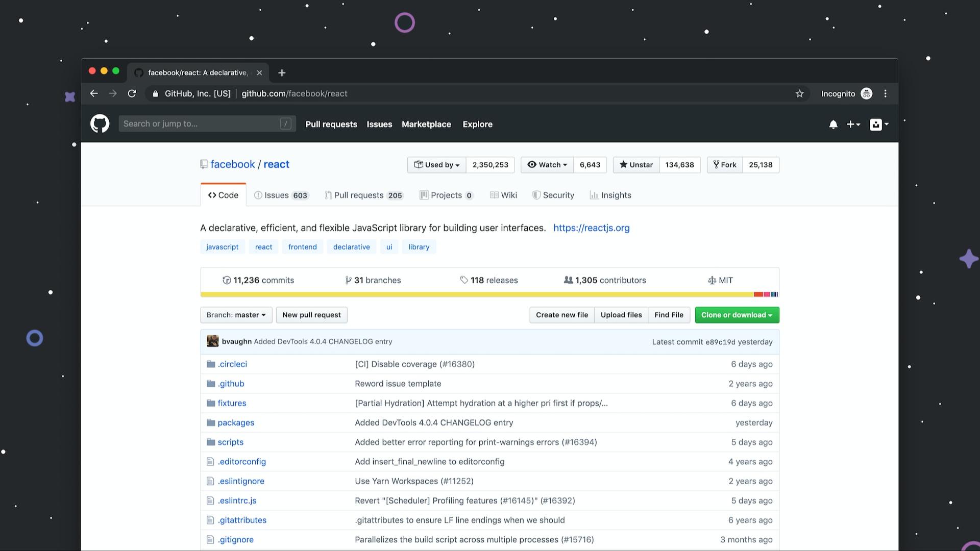Viewport: 980px width, 551px height.
Task: Click the language color bar slider
Action: click(x=489, y=294)
